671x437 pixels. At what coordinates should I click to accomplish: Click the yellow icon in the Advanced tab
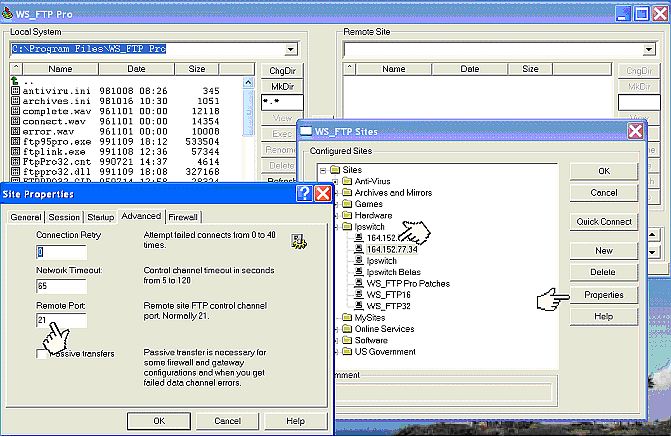tap(299, 242)
